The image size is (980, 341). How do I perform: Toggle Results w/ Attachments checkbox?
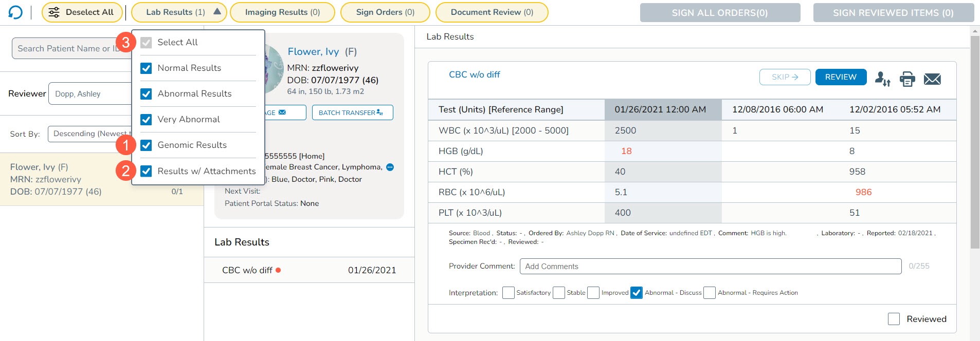[x=146, y=171]
